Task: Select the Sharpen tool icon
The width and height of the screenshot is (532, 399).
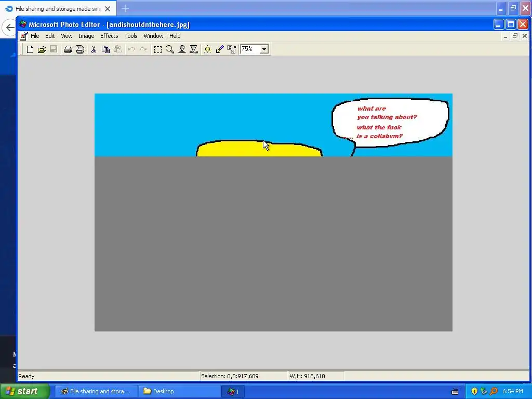Action: [194, 49]
